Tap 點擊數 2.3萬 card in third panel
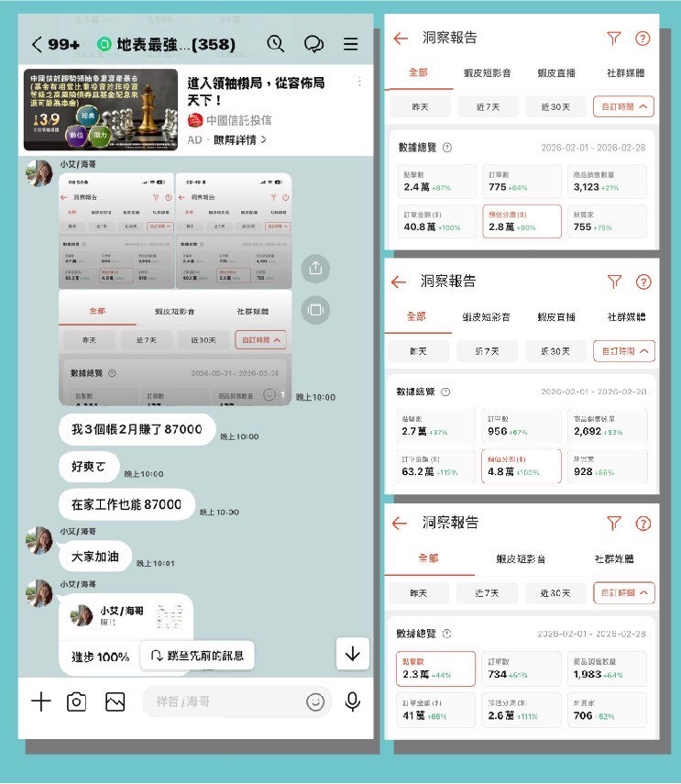 (x=435, y=668)
